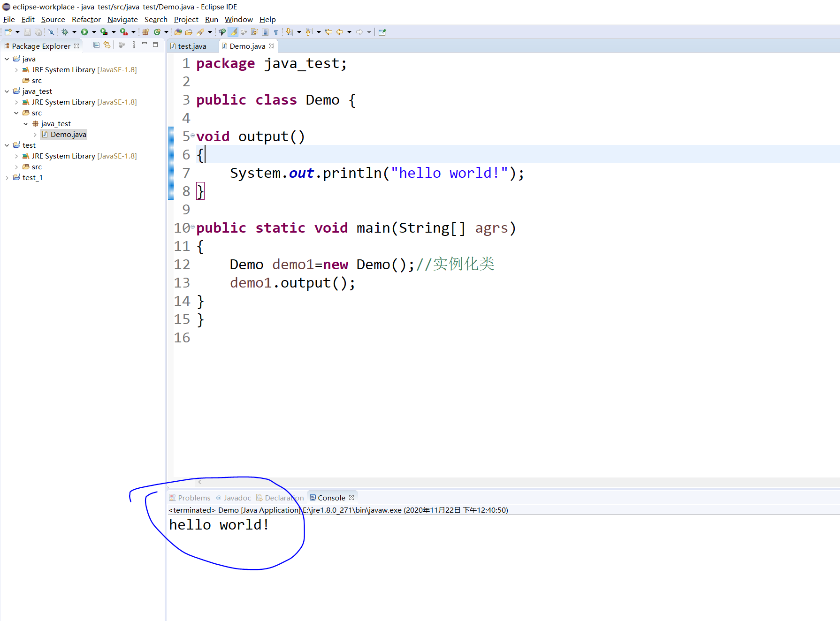Toggle Mark Occurrences highlighter icon
Viewport: 840px width, 621px height.
[x=233, y=32]
